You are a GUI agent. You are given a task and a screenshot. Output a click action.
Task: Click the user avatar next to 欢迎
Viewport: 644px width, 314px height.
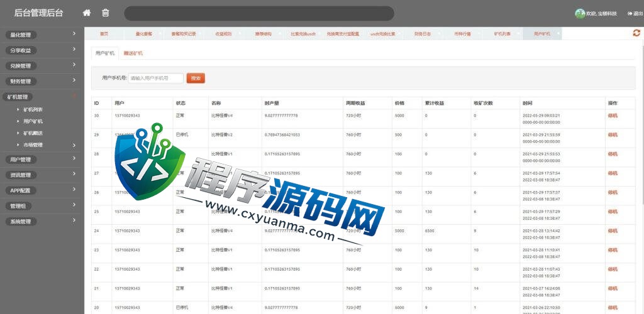[x=579, y=14]
